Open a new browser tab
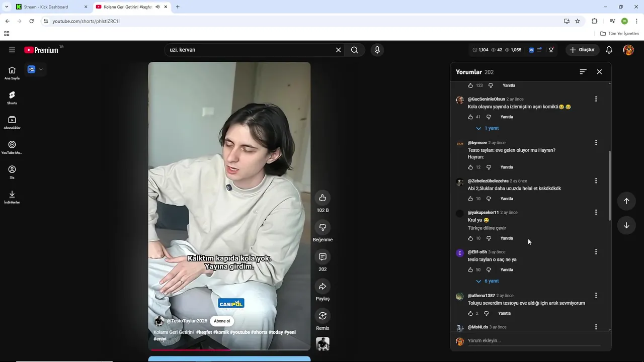This screenshot has width=644, height=362. coord(178,7)
